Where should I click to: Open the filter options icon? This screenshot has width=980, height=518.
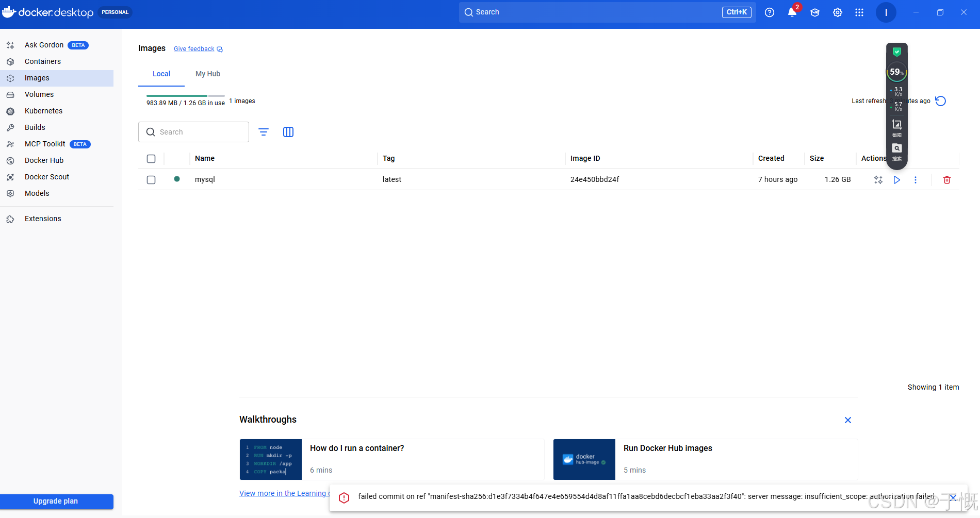(x=264, y=132)
